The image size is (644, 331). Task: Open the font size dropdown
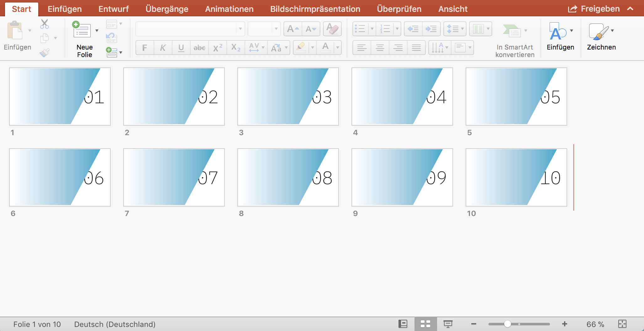click(276, 29)
